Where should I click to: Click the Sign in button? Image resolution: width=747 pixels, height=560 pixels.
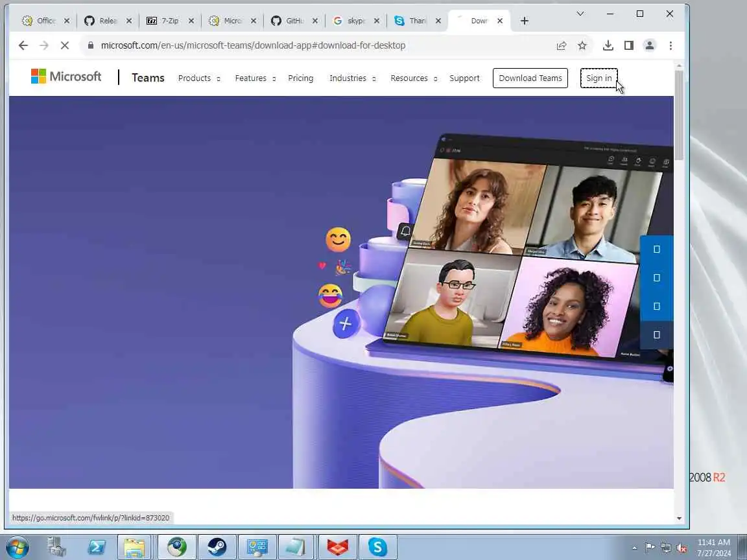[599, 78]
